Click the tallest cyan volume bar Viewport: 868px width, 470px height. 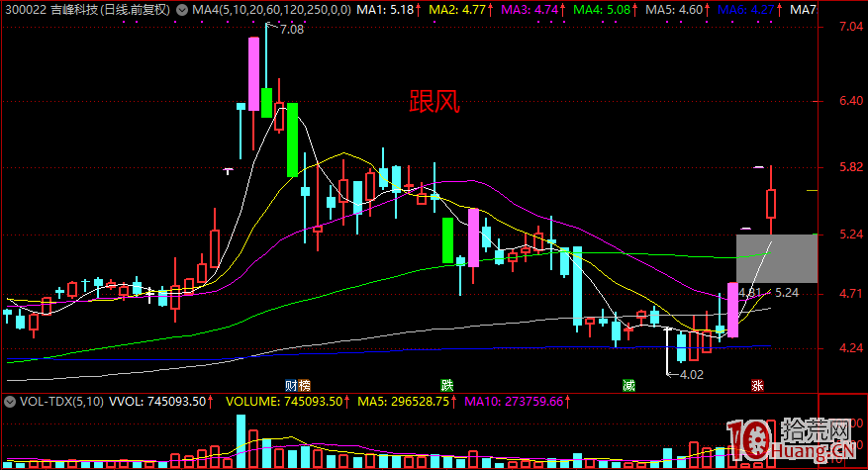point(241,440)
